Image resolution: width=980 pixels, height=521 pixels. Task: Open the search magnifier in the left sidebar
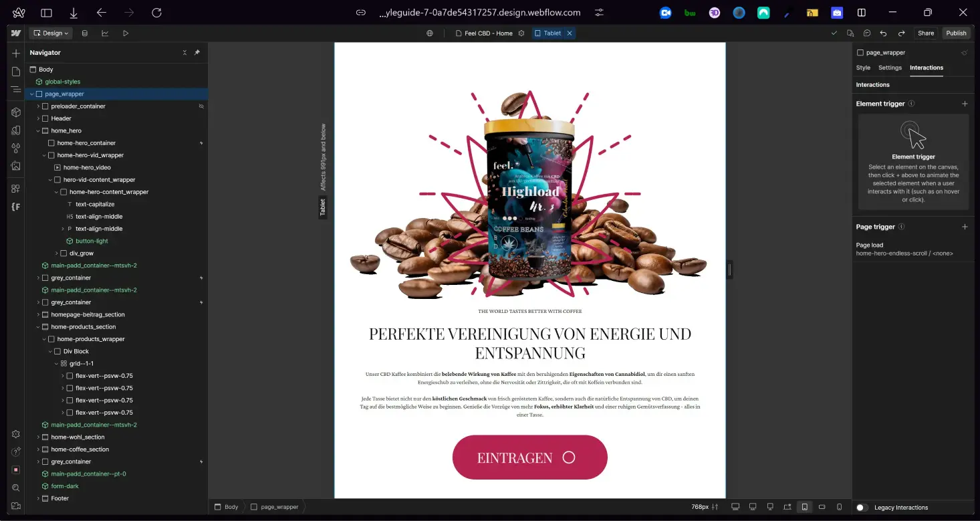pyautogui.click(x=16, y=488)
